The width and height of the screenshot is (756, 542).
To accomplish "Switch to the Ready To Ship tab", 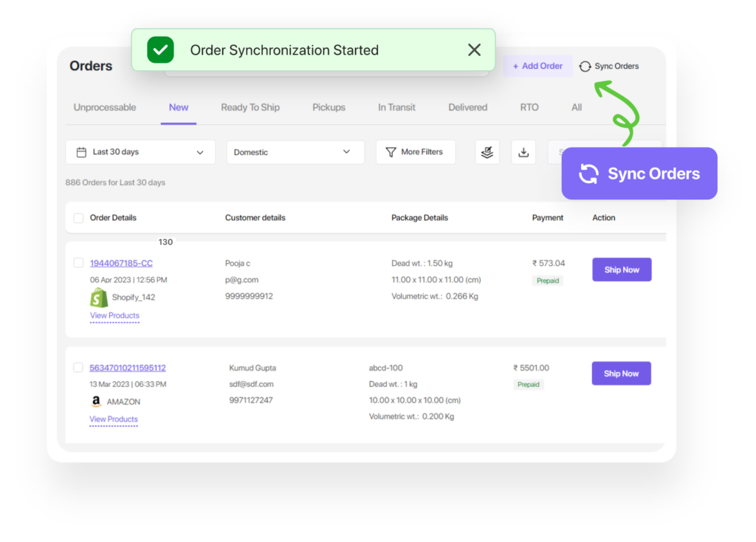I will [250, 108].
